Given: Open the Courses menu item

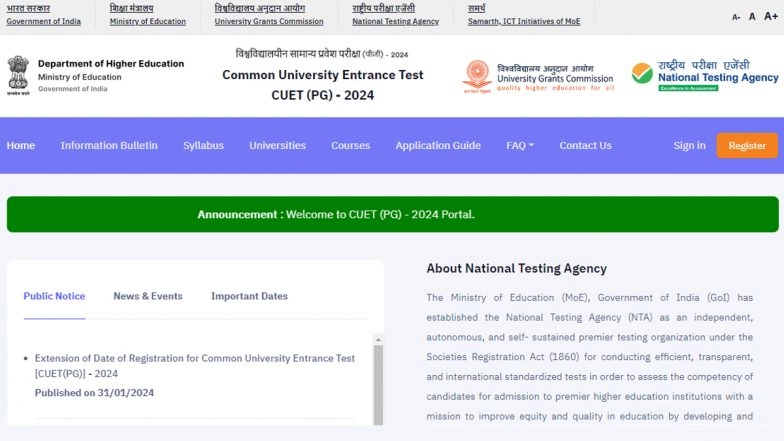Looking at the screenshot, I should pyautogui.click(x=350, y=146).
